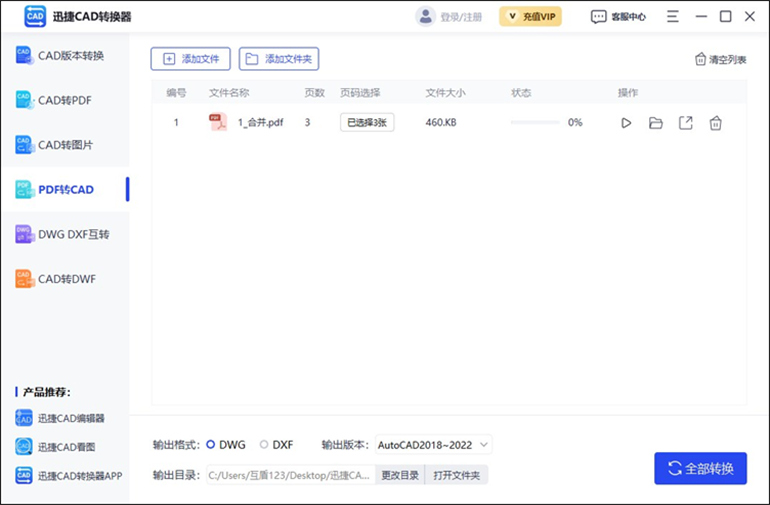Viewport: 770px width, 505px height.
Task: Click the conversion progress bar
Action: [x=535, y=122]
